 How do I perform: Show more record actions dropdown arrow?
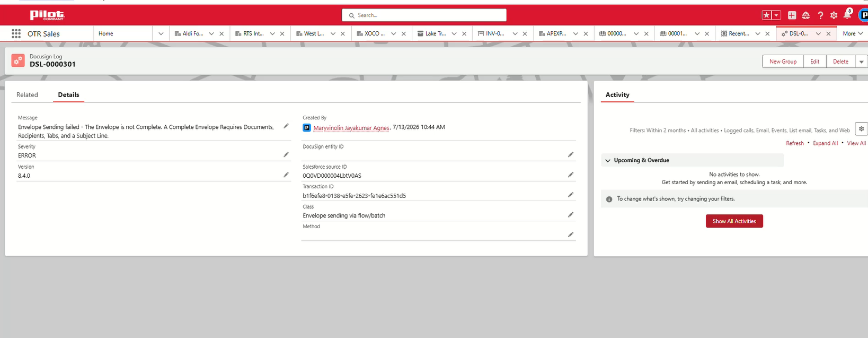(x=862, y=62)
